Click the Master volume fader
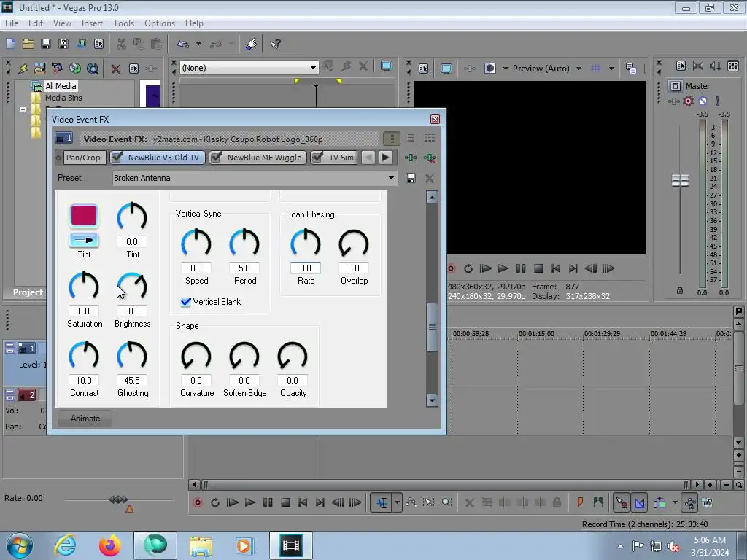Viewport: 747px width, 560px height. [x=680, y=181]
